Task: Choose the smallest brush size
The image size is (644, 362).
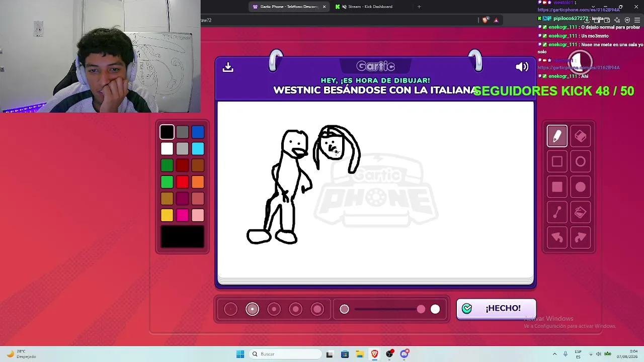Action: click(230, 309)
